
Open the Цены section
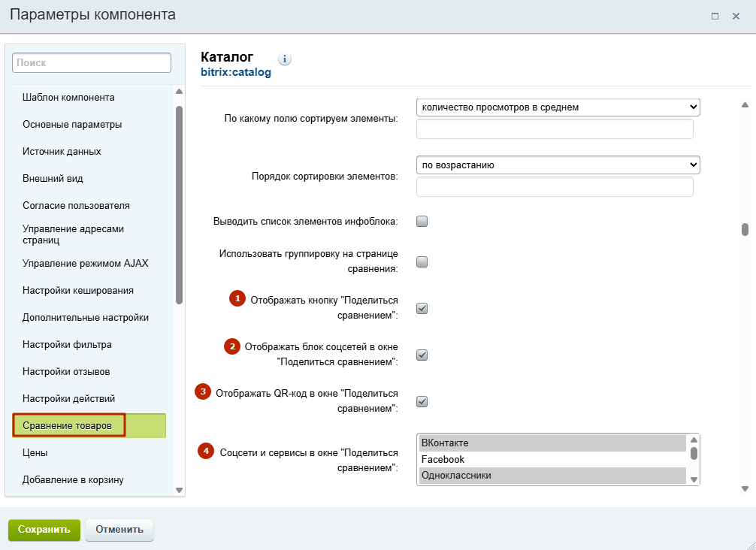35,452
